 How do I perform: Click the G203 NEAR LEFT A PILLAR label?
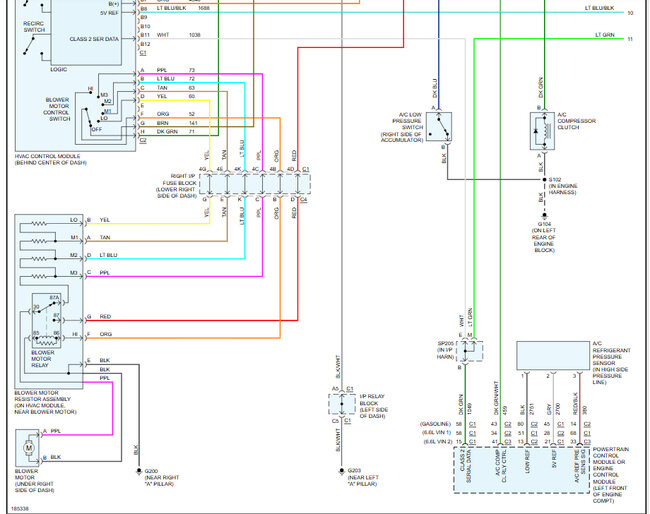tap(363, 477)
